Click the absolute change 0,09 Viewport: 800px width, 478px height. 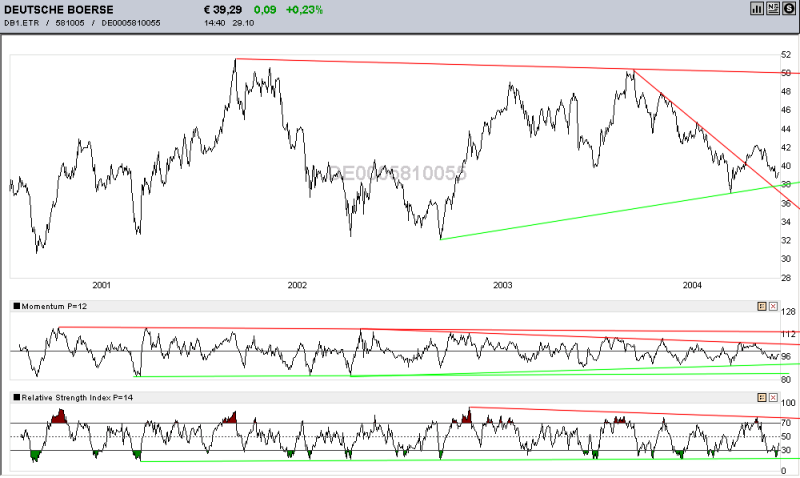(265, 10)
